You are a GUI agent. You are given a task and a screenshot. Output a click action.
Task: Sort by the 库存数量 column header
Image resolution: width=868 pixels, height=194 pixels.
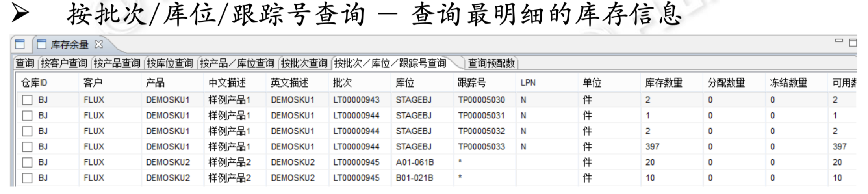(x=664, y=83)
